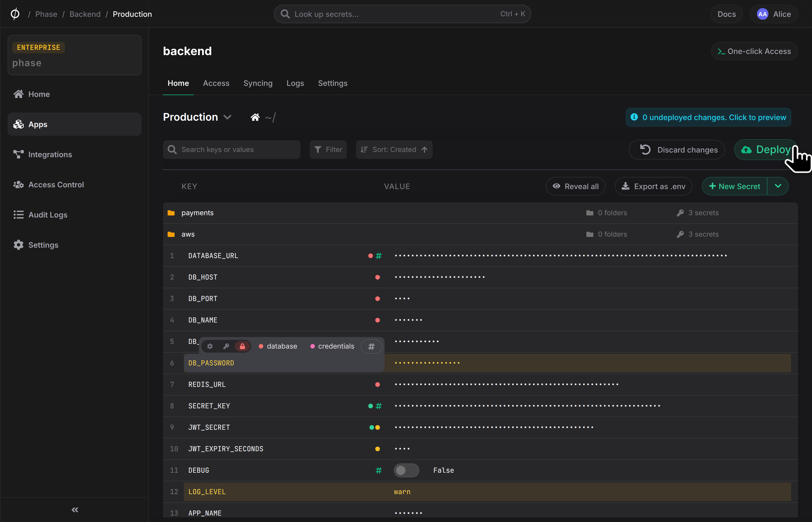Image resolution: width=812 pixels, height=522 pixels.
Task: Click Backend in the breadcrumb
Action: (x=85, y=14)
